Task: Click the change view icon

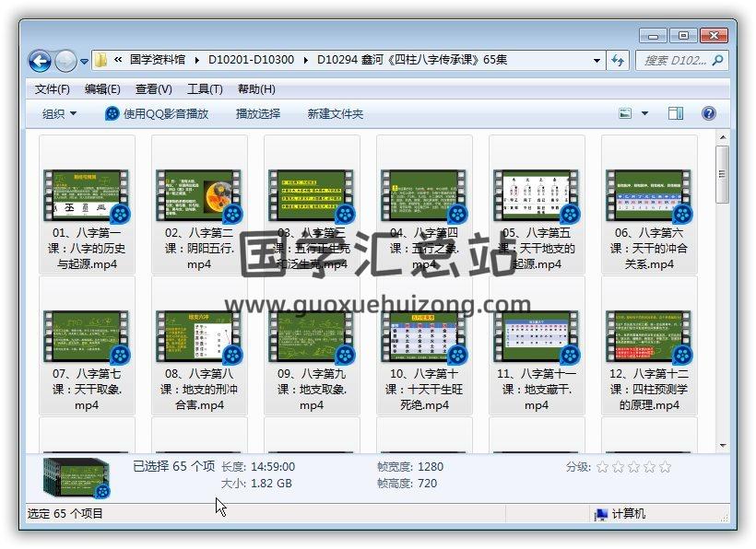Action: click(x=625, y=113)
